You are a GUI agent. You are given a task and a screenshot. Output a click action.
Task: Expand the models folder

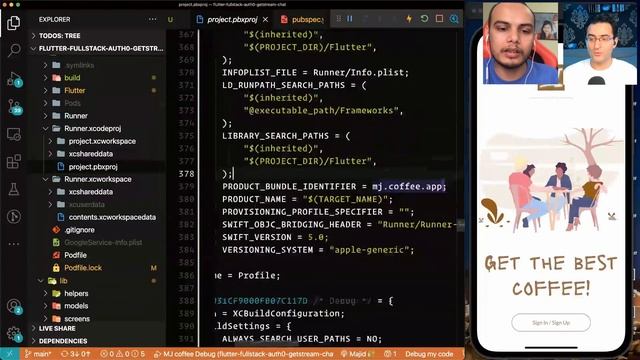click(76, 306)
